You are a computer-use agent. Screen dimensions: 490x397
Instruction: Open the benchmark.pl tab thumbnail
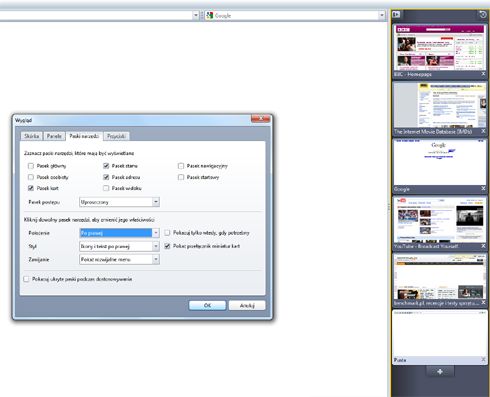440,277
